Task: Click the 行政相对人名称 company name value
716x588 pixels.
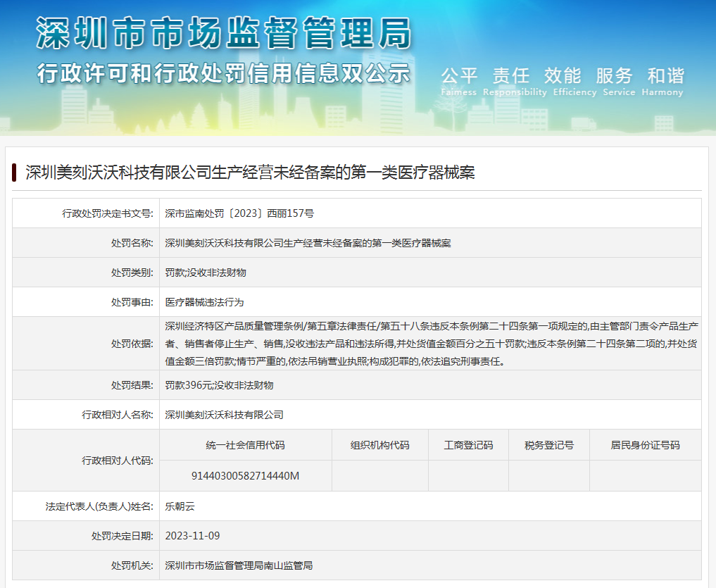Action: (x=224, y=415)
